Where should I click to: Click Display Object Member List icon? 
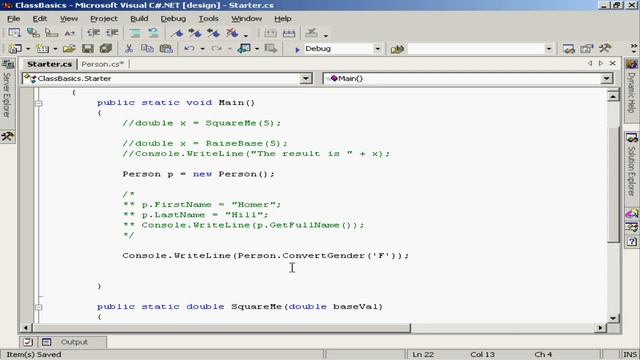(x=14, y=33)
